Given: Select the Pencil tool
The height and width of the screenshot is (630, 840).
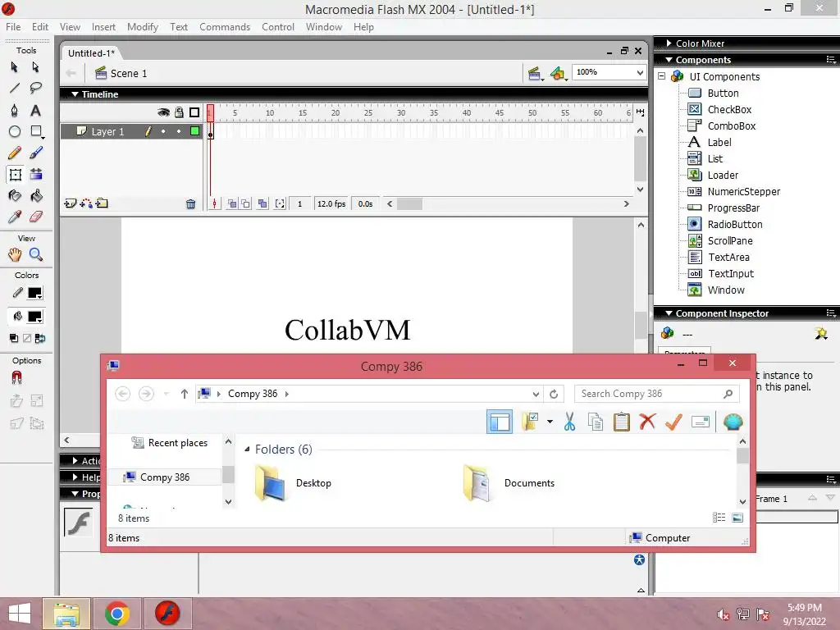Looking at the screenshot, I should pyautogui.click(x=15, y=153).
